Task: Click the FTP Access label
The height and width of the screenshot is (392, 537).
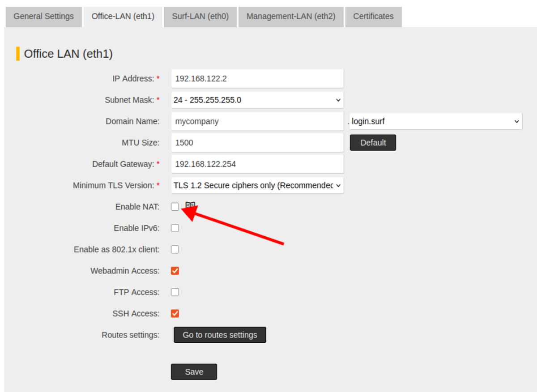Action: pos(136,292)
